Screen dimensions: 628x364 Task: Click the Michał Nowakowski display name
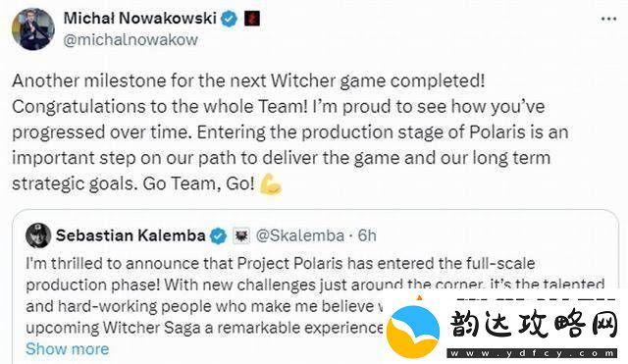pyautogui.click(x=140, y=19)
